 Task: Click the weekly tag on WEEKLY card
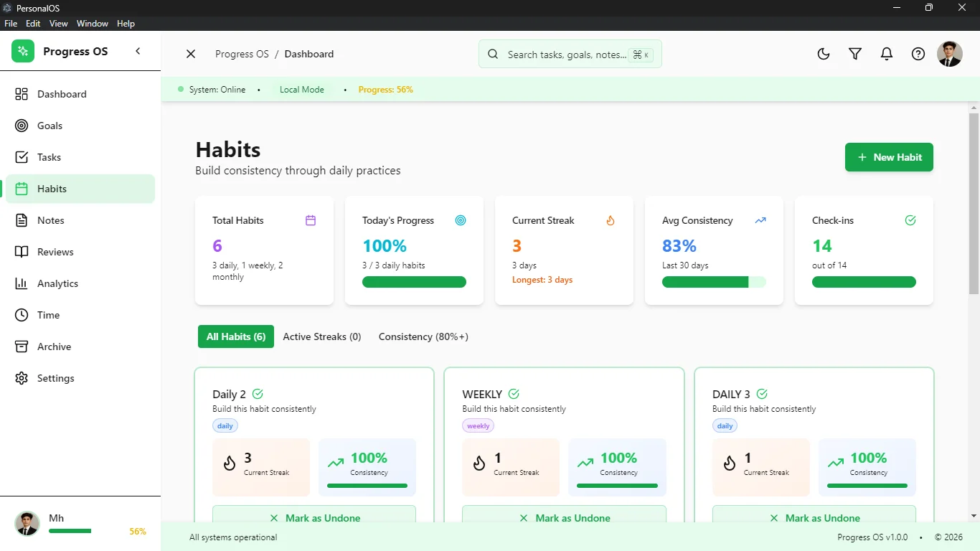(x=479, y=425)
